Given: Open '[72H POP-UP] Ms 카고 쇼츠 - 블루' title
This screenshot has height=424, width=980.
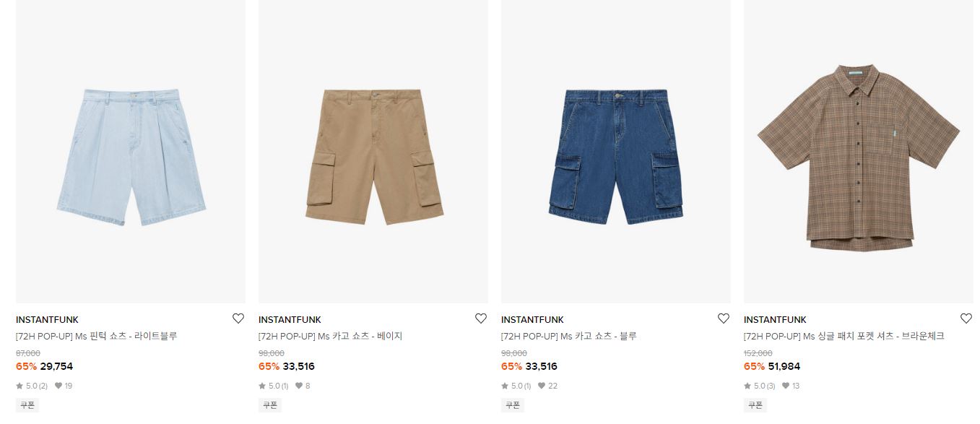Looking at the screenshot, I should tap(568, 336).
